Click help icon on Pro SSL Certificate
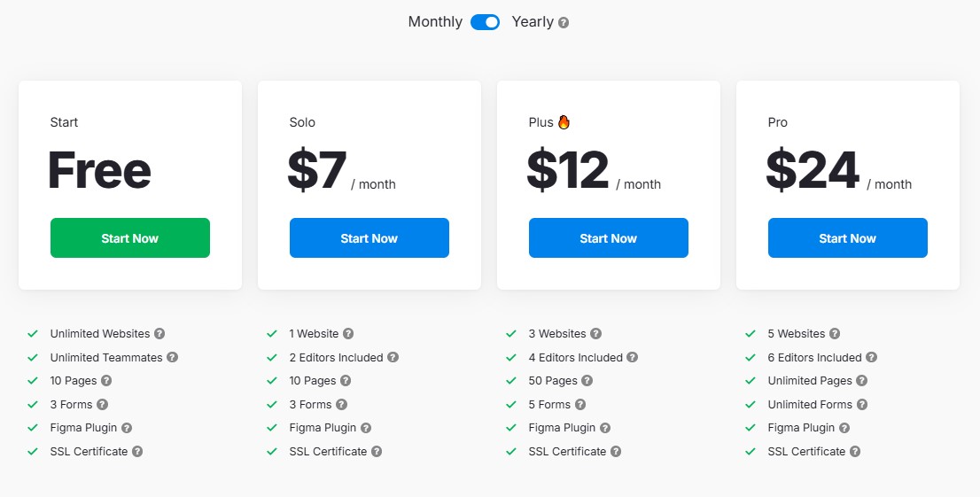 pyautogui.click(x=855, y=452)
